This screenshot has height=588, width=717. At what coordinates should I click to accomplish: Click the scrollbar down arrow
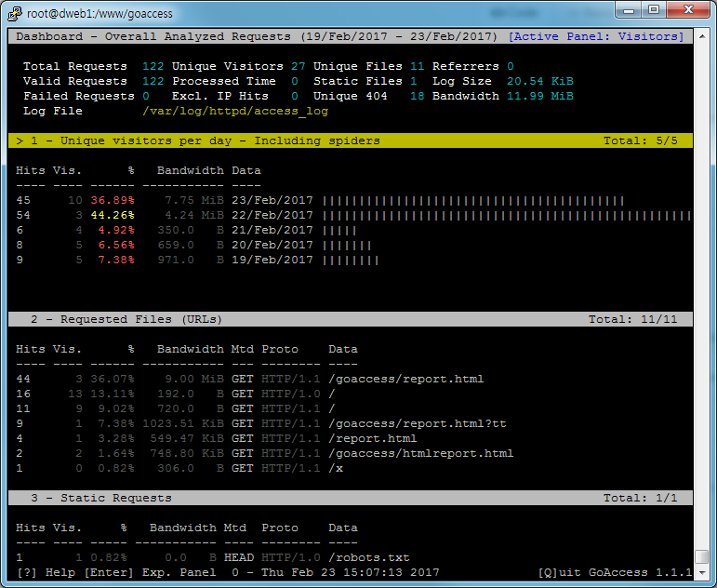(x=702, y=572)
